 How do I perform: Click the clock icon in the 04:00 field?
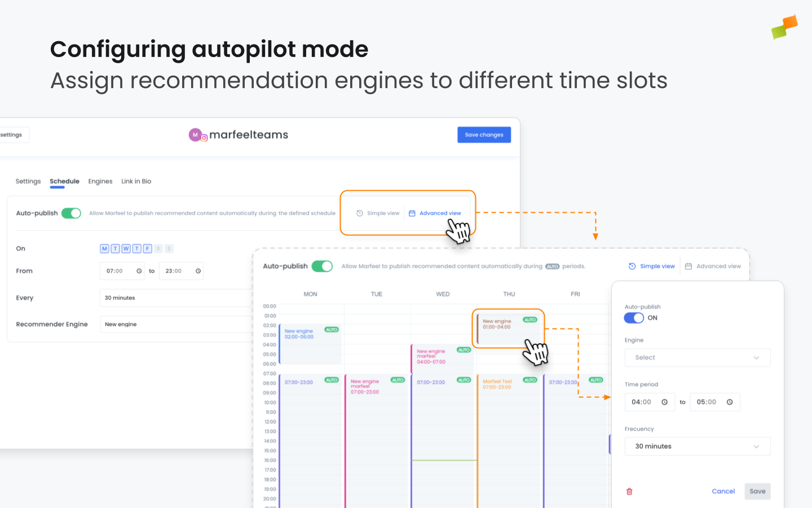click(x=665, y=402)
